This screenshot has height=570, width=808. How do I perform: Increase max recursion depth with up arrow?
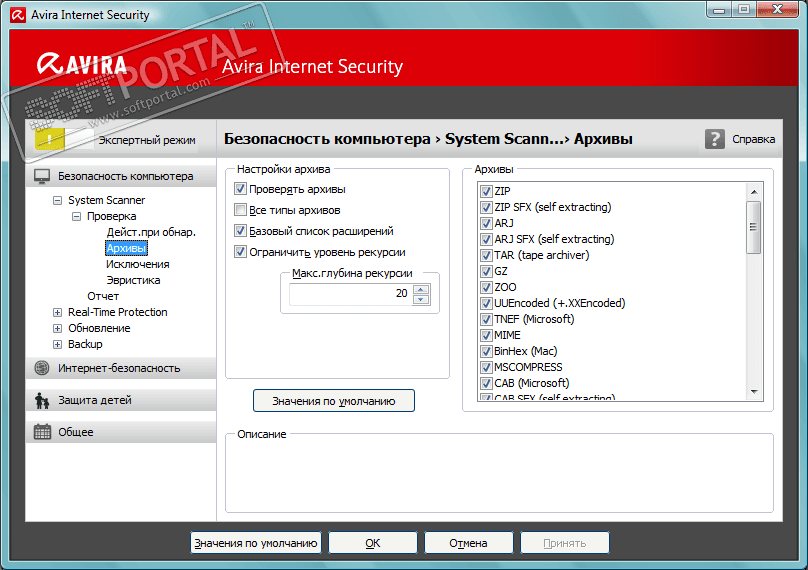(421, 289)
